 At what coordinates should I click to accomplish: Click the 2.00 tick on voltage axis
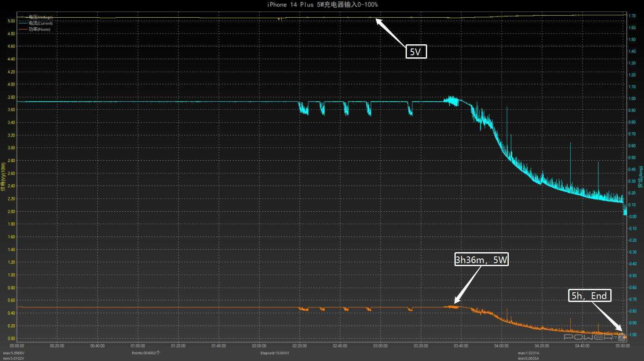click(x=11, y=212)
